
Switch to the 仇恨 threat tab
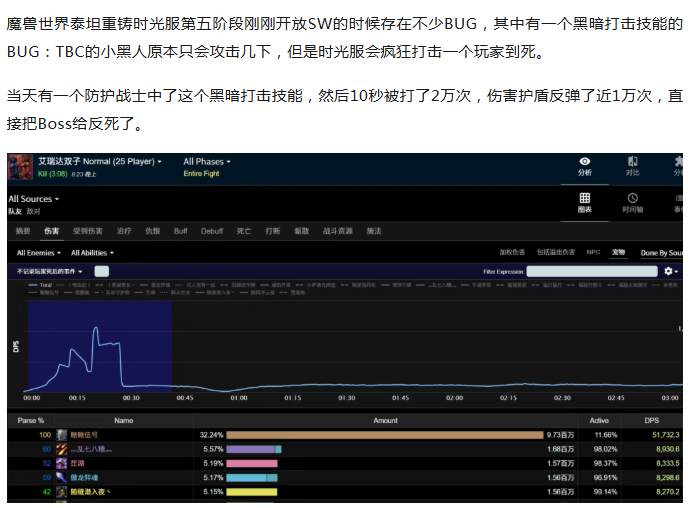tap(152, 231)
